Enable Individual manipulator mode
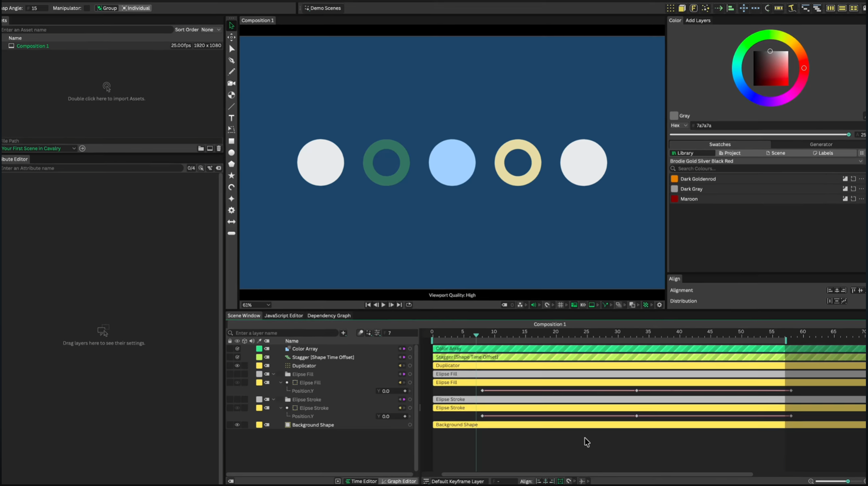This screenshot has width=868, height=486. point(136,8)
